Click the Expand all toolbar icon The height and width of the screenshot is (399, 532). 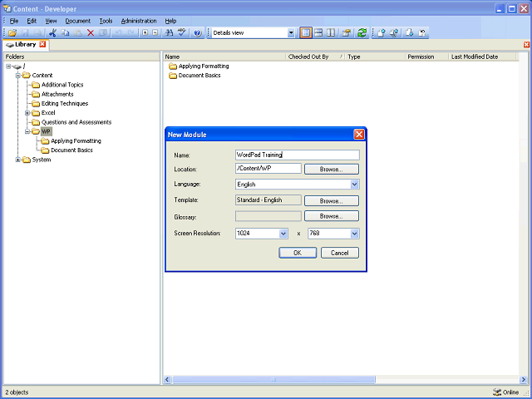click(145, 33)
